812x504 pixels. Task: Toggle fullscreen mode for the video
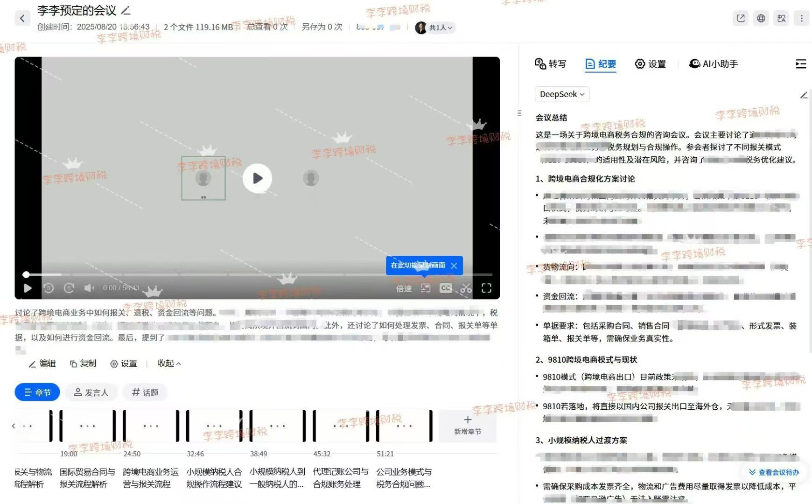[x=487, y=288]
